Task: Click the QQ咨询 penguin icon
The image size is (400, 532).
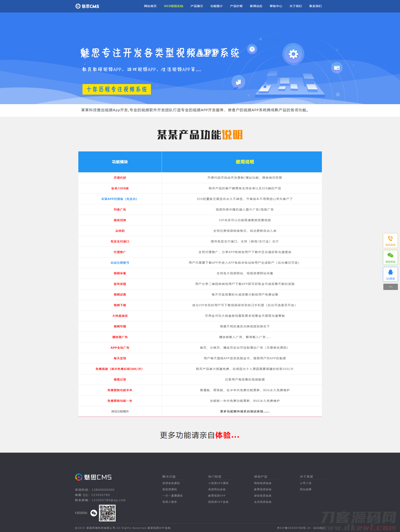Action: (x=390, y=274)
